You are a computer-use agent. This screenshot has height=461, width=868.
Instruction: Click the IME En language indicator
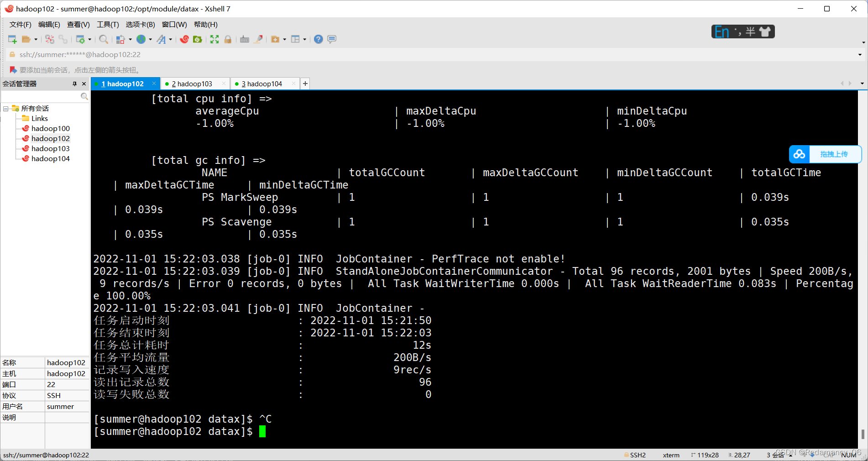pos(722,32)
